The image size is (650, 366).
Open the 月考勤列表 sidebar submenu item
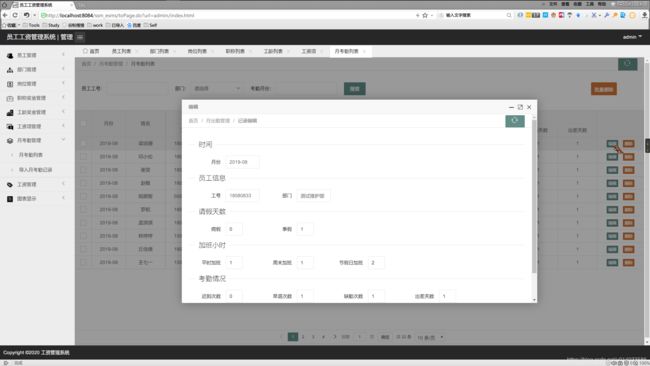31,155
